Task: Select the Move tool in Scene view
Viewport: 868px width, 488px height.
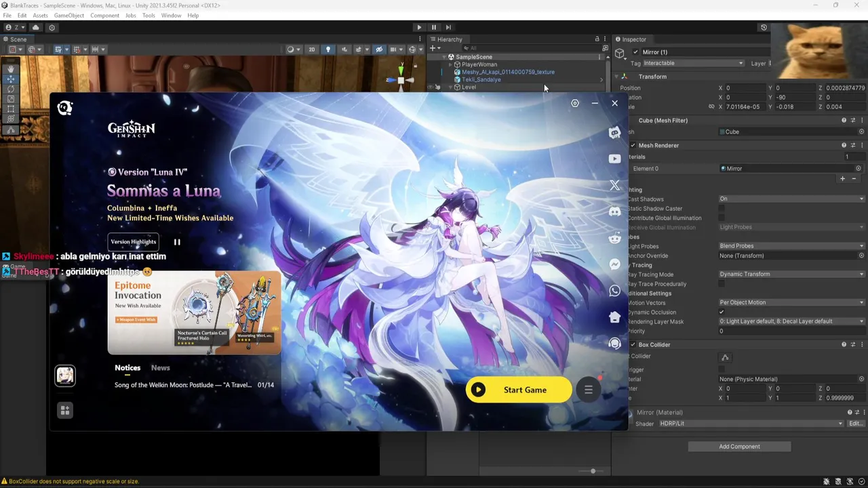Action: click(x=10, y=79)
